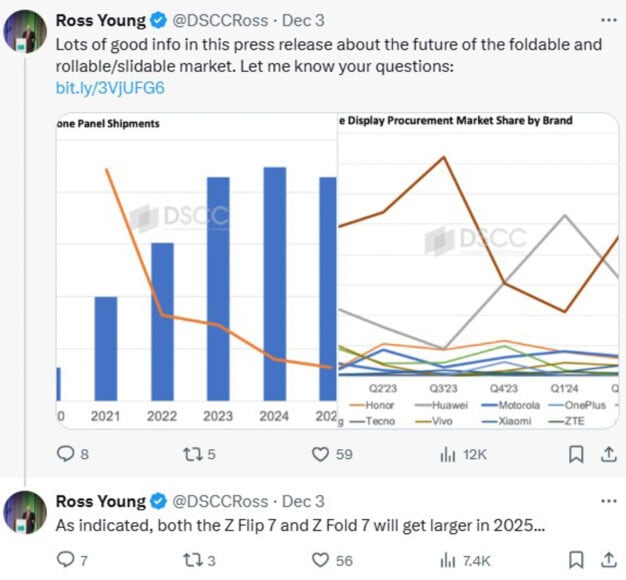Like the first tweet with 59 likes
Image resolution: width=626 pixels, height=580 pixels.
pos(332,454)
